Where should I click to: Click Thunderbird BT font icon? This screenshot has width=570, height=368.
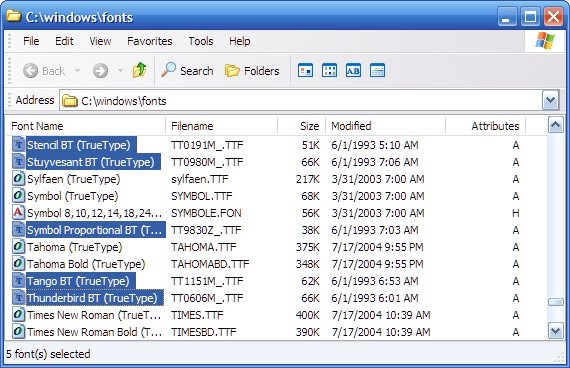18,297
